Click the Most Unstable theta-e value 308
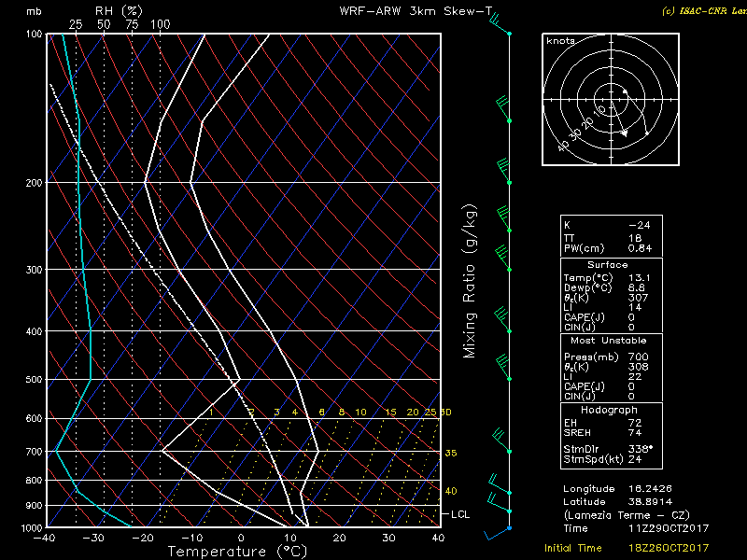 pyautogui.click(x=638, y=367)
